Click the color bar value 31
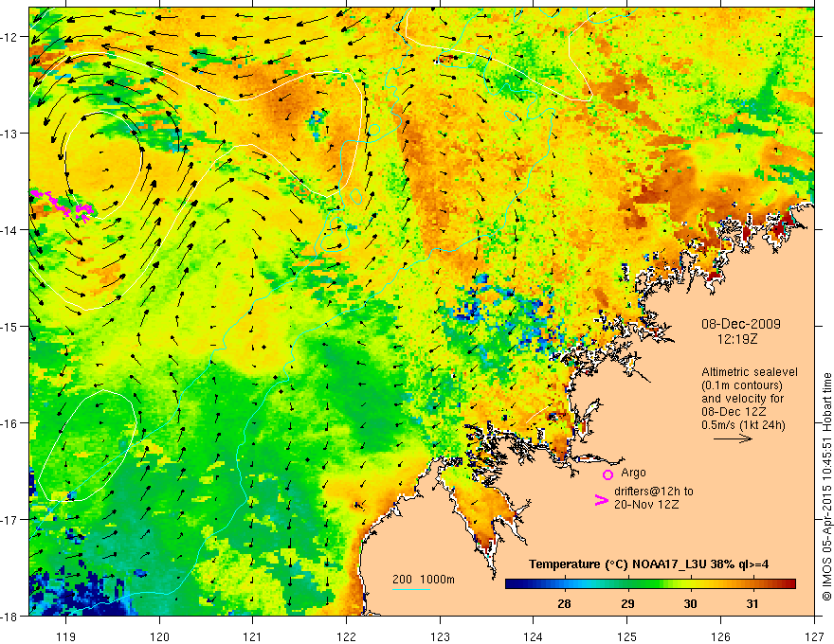 [752, 603]
